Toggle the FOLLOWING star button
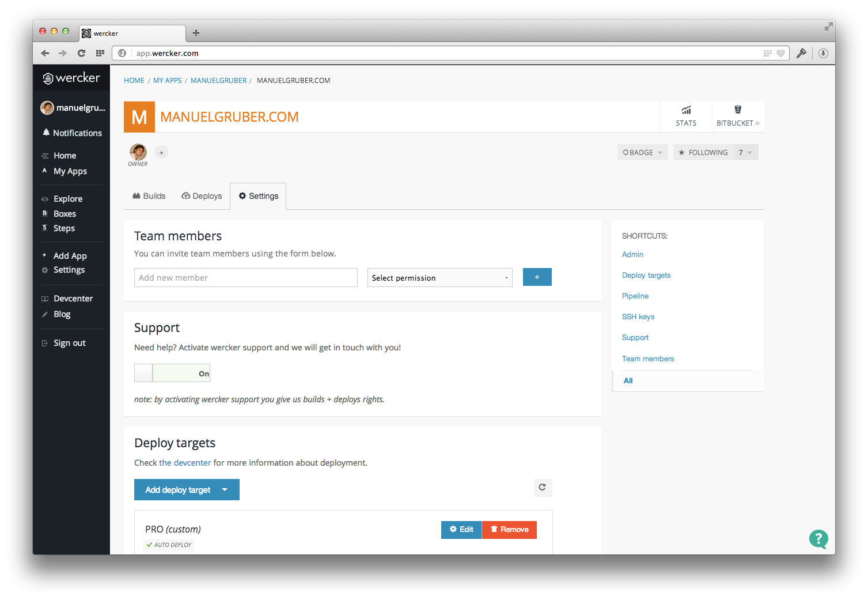This screenshot has height=600, width=868. pos(703,152)
